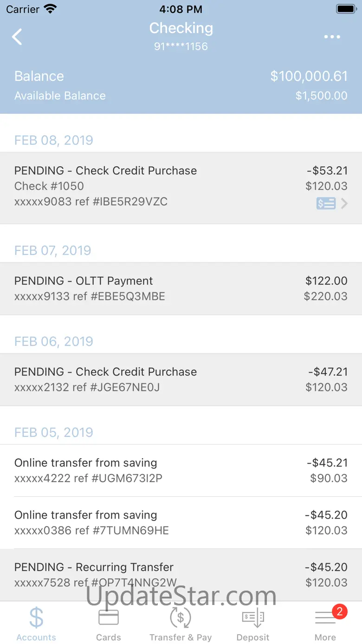Screen dimensions: 362x644
Task: Tap the Wi-Fi status bar icon
Action: coord(50,9)
